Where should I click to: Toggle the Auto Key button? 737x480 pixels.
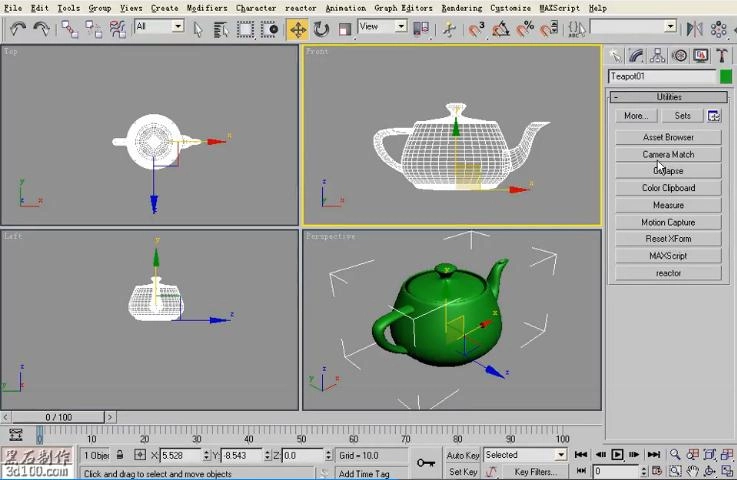coord(462,455)
